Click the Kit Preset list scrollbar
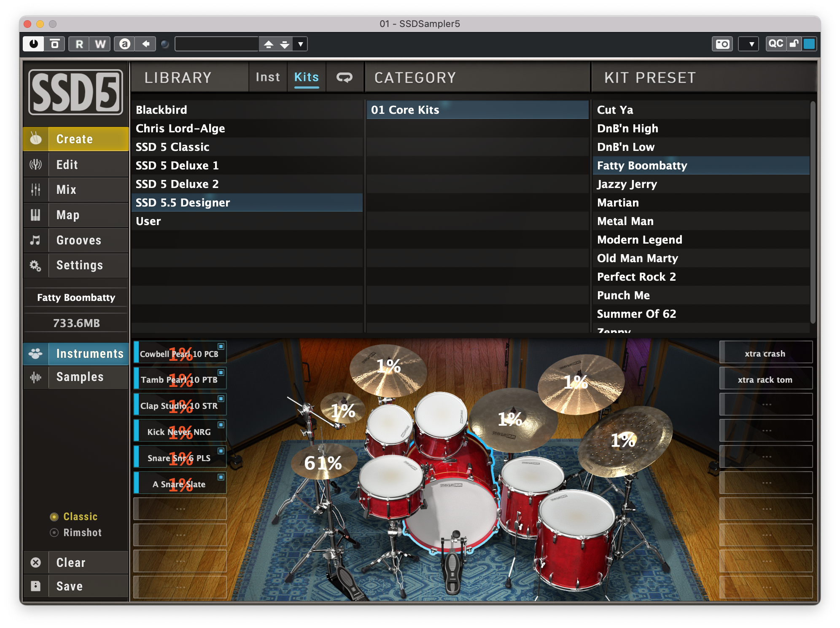 click(x=813, y=212)
